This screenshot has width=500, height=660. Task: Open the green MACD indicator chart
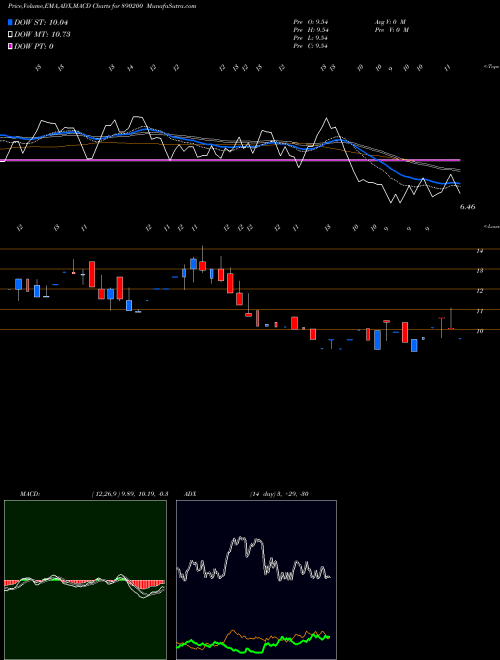(x=85, y=580)
